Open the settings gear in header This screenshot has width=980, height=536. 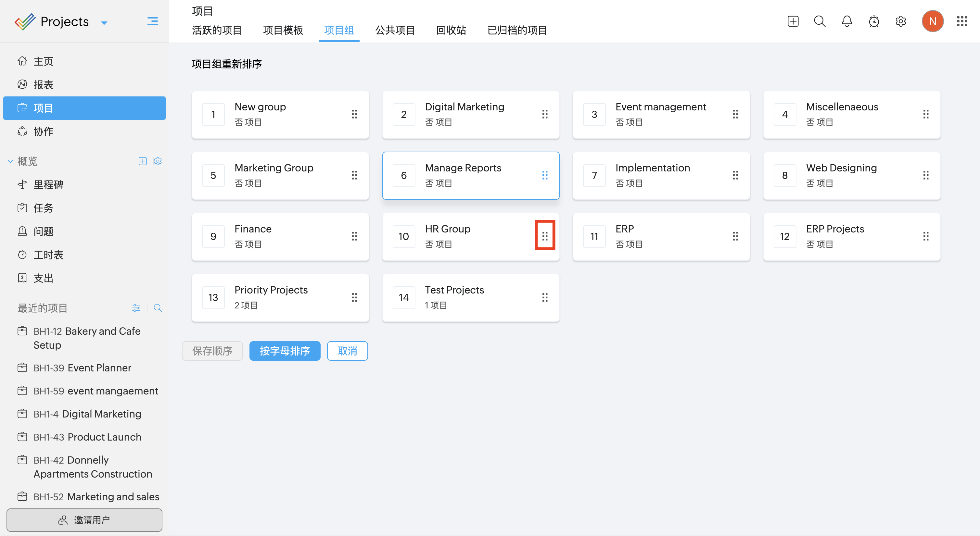(900, 21)
